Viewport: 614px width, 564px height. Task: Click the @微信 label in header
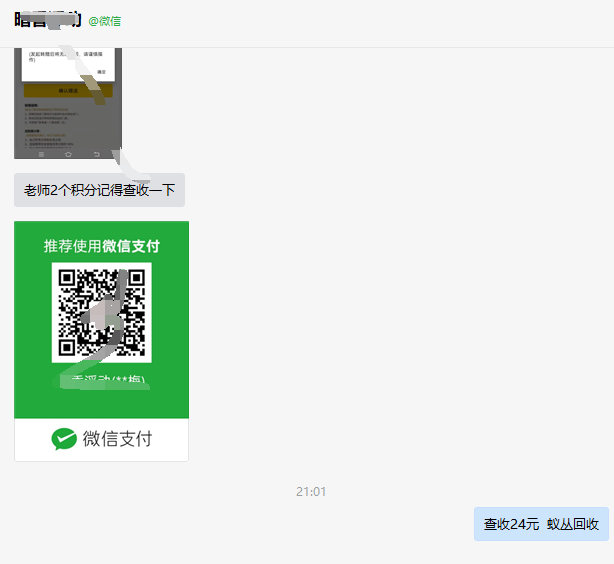pos(104,21)
